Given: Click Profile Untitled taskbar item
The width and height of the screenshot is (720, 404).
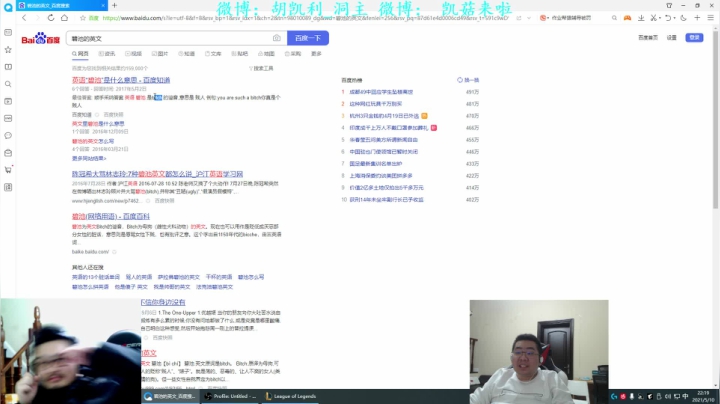Looking at the screenshot, I should click(231, 396).
